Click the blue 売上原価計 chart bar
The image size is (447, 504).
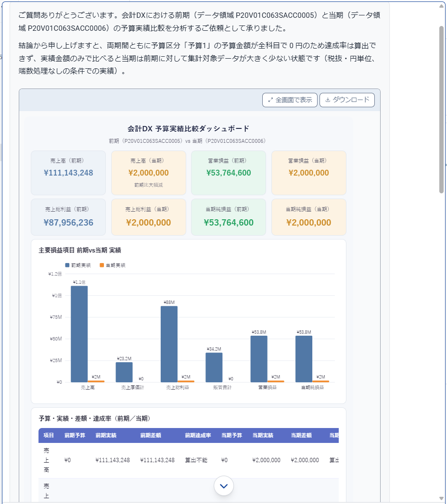pyautogui.click(x=124, y=372)
